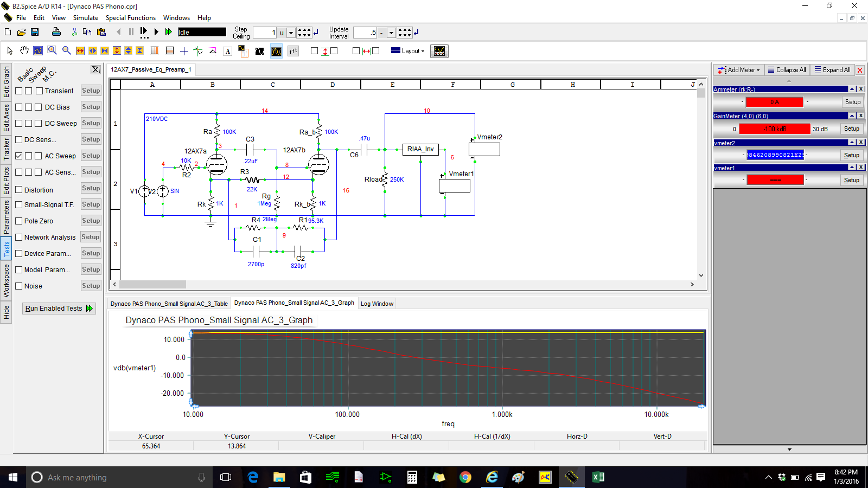Viewport: 868px width, 488px height.
Task: Click Run Enabled Tests button
Action: (59, 309)
